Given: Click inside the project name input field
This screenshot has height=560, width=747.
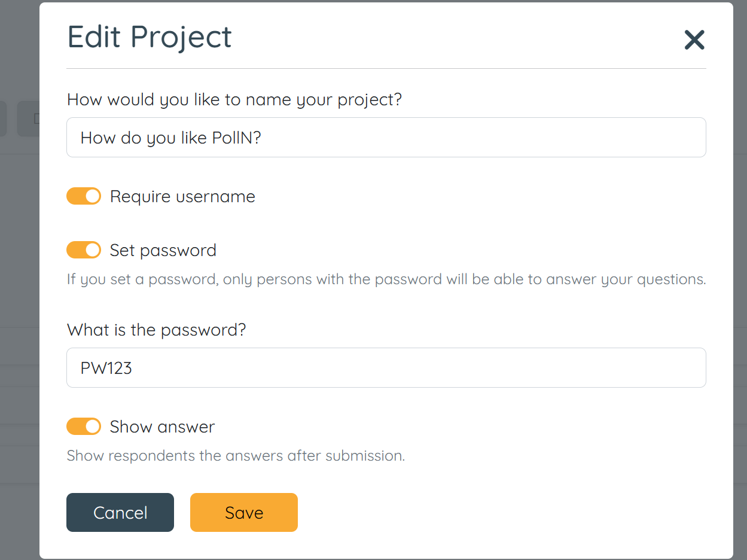Looking at the screenshot, I should click(x=386, y=137).
